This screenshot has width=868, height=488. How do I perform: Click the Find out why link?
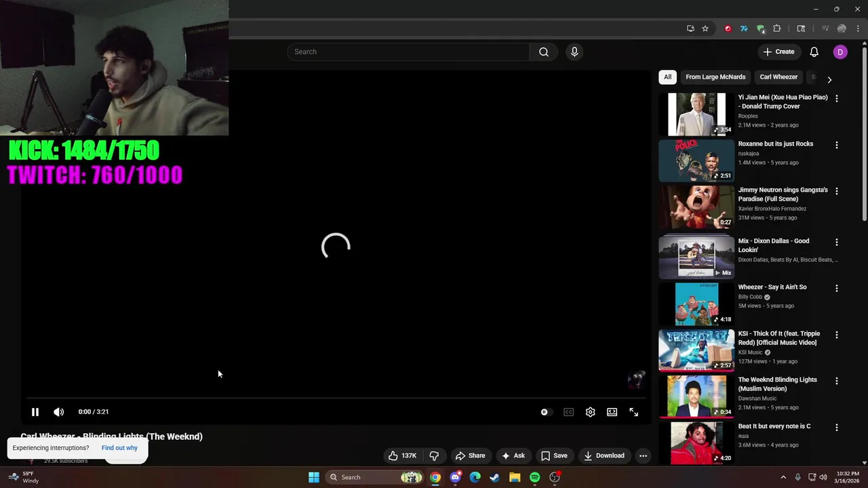coord(119,448)
